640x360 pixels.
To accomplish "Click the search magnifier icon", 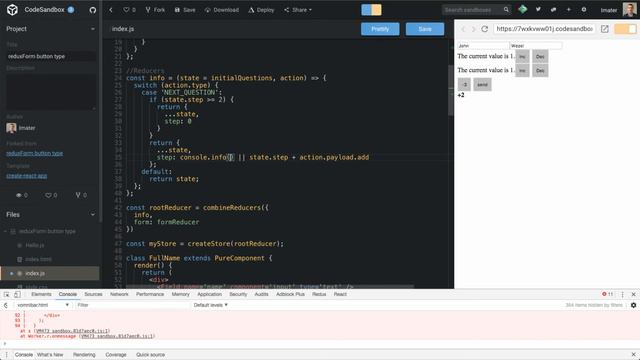I will pos(506,9).
